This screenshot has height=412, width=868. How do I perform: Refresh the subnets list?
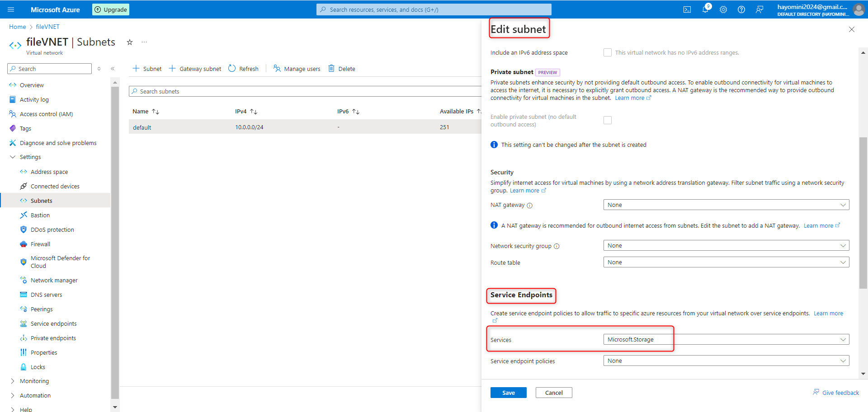tap(243, 69)
